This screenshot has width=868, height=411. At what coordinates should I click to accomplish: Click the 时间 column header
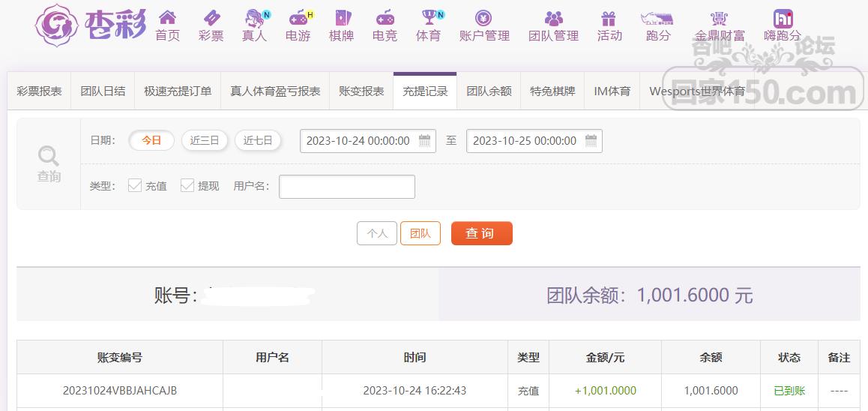415,357
